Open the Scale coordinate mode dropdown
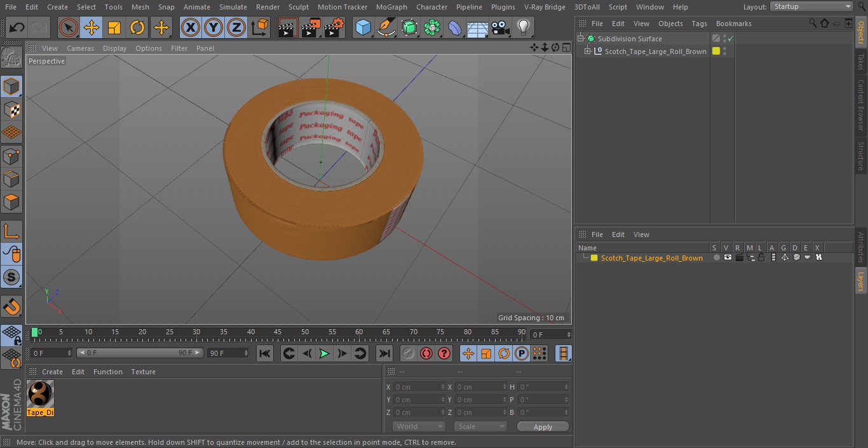The width and height of the screenshot is (868, 448). (480, 426)
